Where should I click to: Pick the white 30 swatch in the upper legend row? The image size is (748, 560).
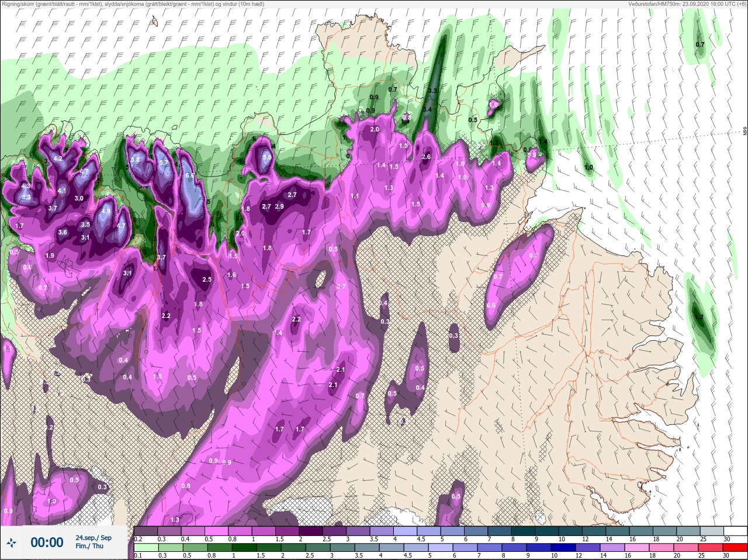[x=735, y=531]
